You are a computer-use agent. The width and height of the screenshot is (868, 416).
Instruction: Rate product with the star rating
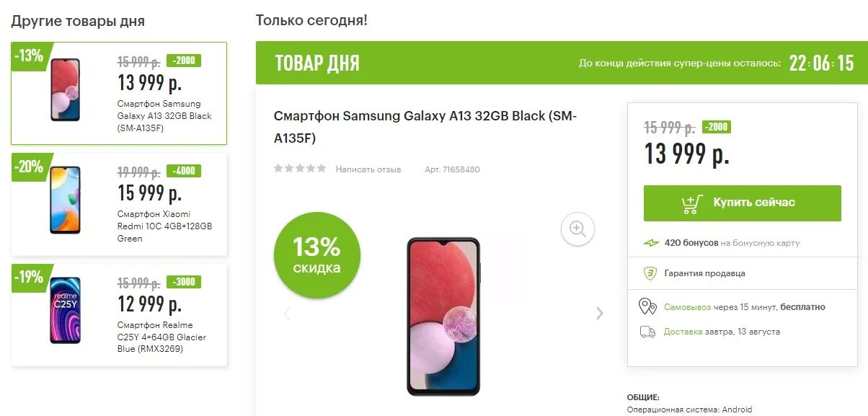pos(300,169)
